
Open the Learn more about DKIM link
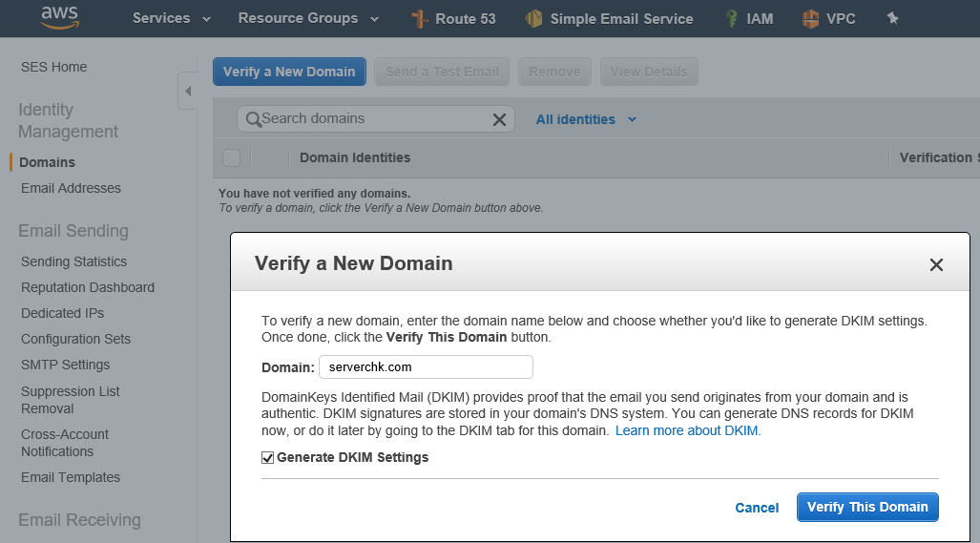point(687,430)
